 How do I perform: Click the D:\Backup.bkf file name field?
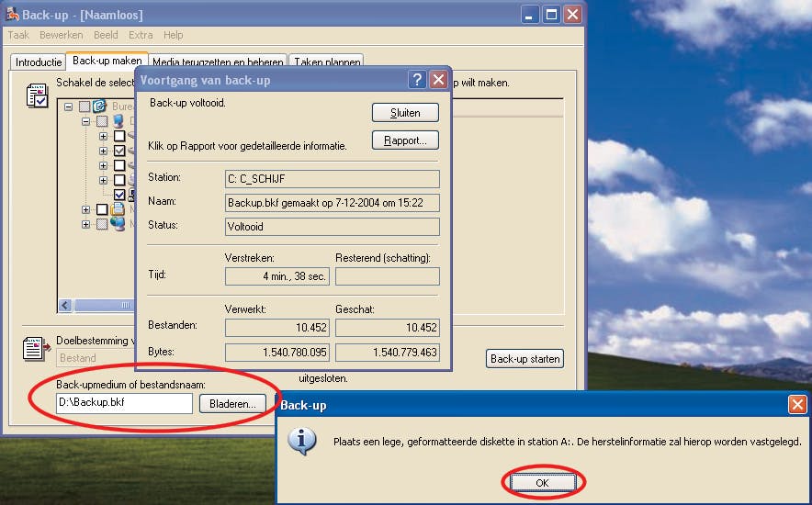click(x=124, y=403)
